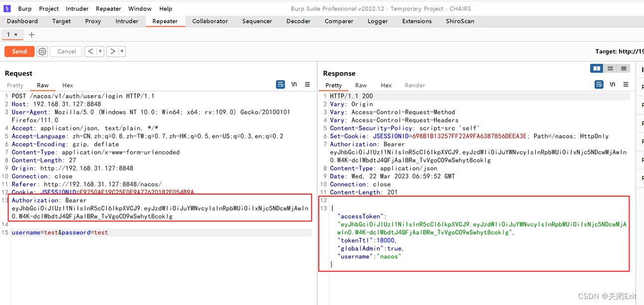Click the "username":"nacos" line in response
Viewport: 644px width, 305px height.
(369, 256)
